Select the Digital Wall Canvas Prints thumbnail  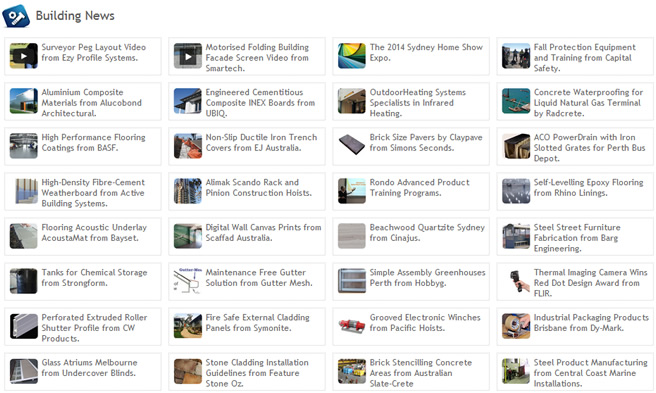coord(188,236)
